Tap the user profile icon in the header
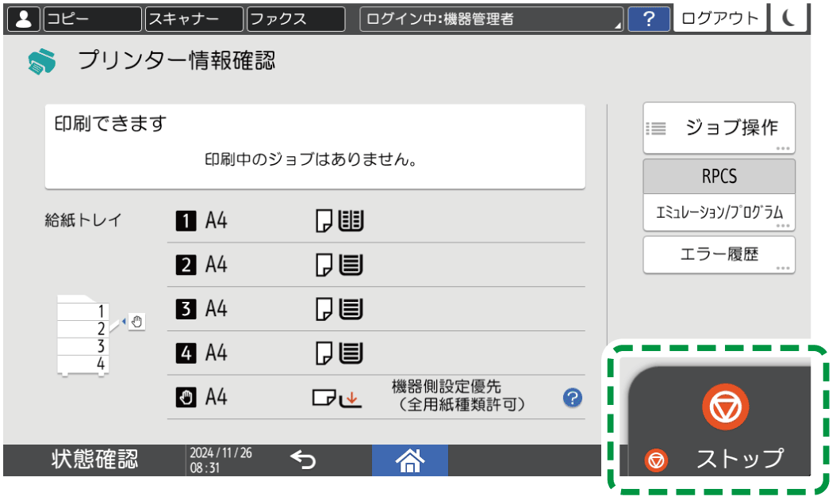Image resolution: width=840 pixels, height=504 pixels. (x=23, y=18)
